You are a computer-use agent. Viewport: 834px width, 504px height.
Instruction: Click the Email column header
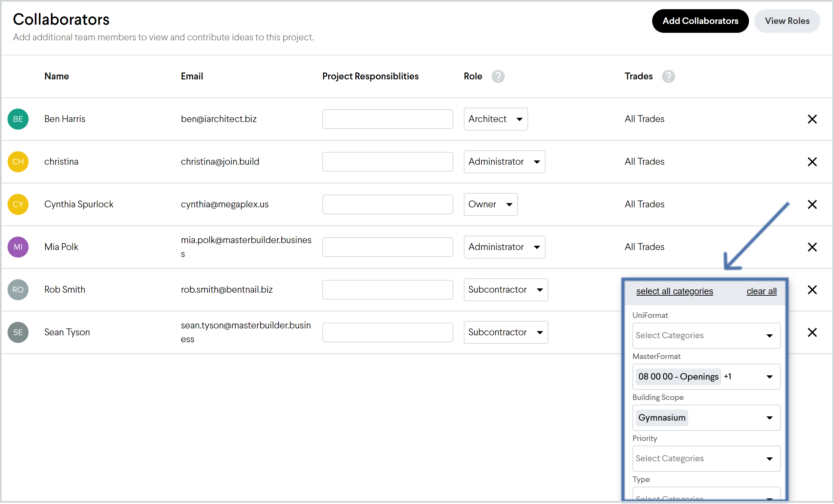(x=192, y=76)
